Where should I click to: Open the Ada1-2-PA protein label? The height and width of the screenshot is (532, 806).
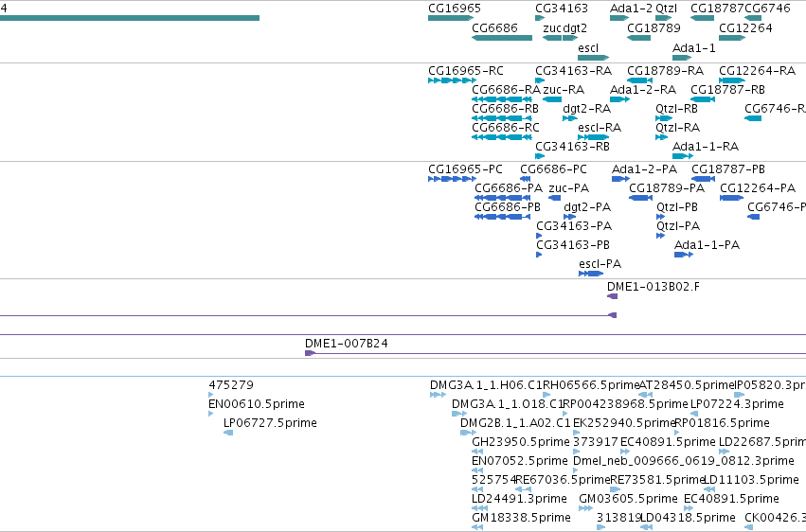[x=644, y=169]
